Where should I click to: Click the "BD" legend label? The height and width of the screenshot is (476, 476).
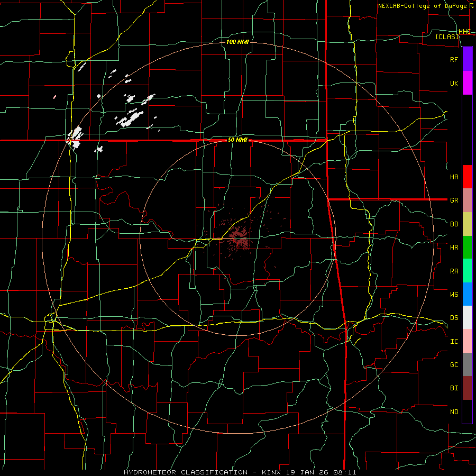pos(454,224)
